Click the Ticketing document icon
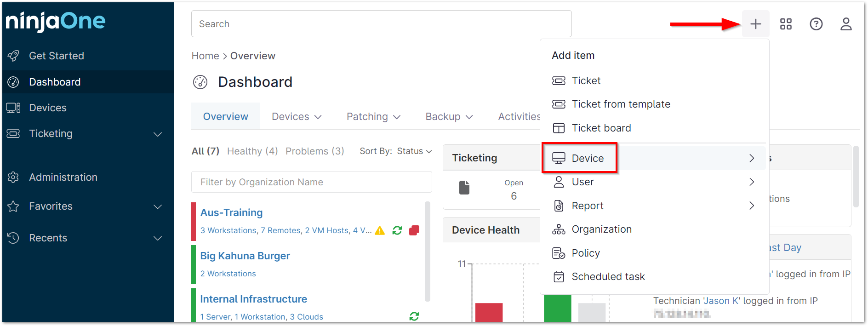This screenshot has width=868, height=326. [464, 188]
